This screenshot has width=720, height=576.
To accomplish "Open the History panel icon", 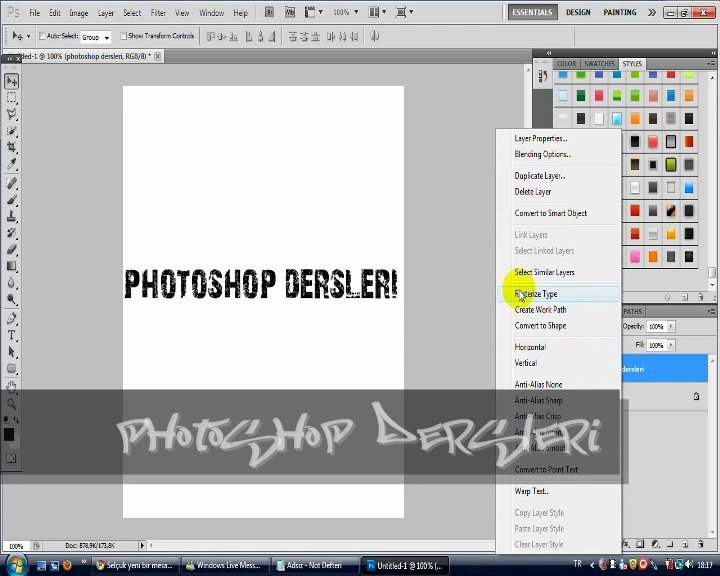I will coord(543,76).
